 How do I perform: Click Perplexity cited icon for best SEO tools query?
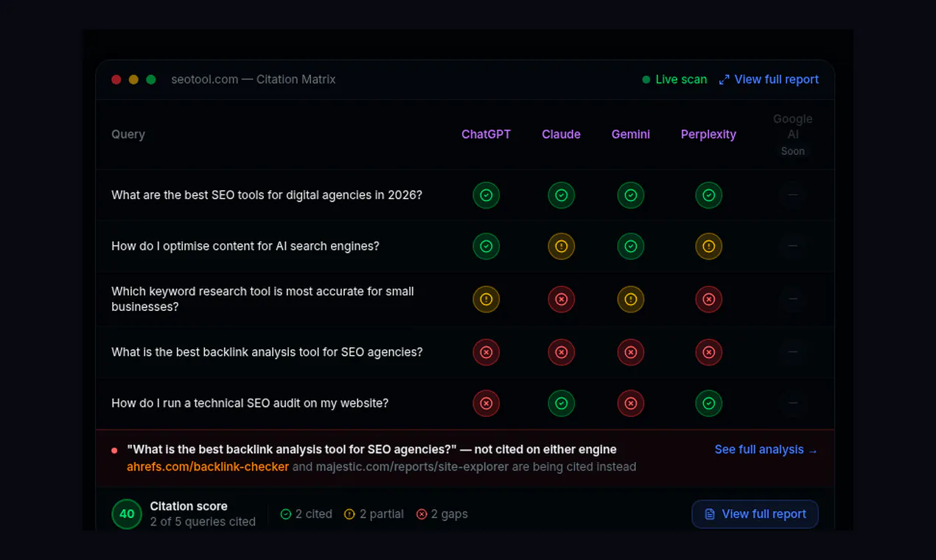(708, 195)
